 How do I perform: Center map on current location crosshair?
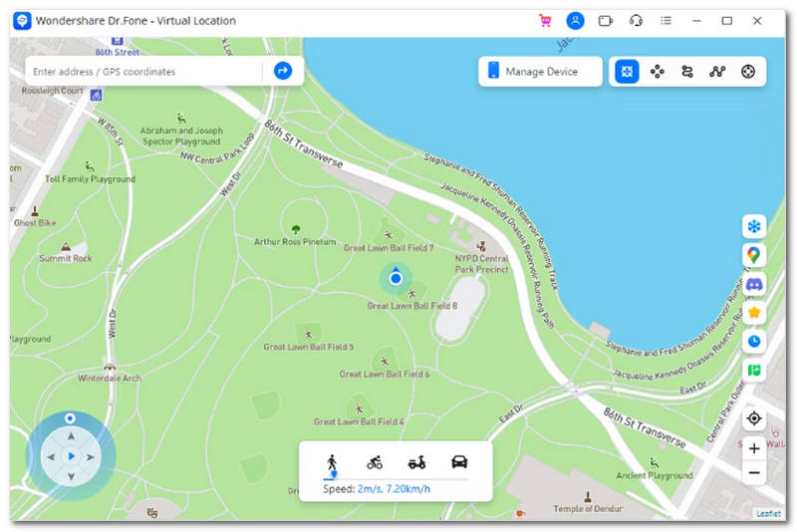[754, 418]
